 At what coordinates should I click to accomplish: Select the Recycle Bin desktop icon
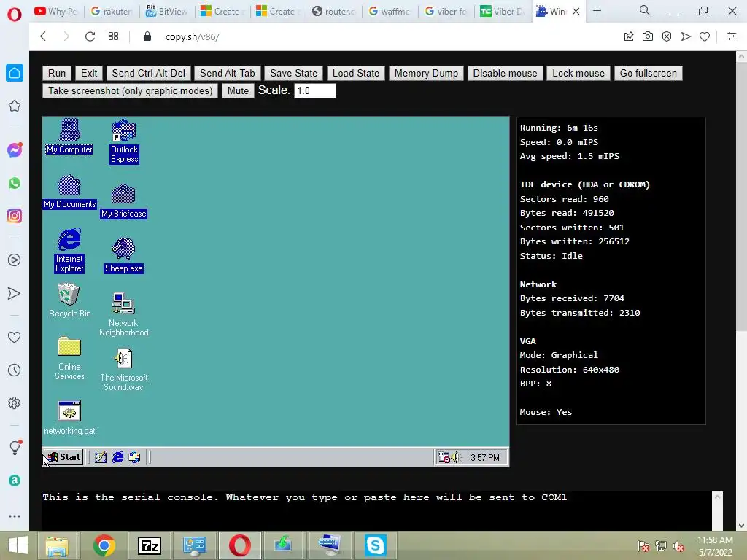pos(69,300)
